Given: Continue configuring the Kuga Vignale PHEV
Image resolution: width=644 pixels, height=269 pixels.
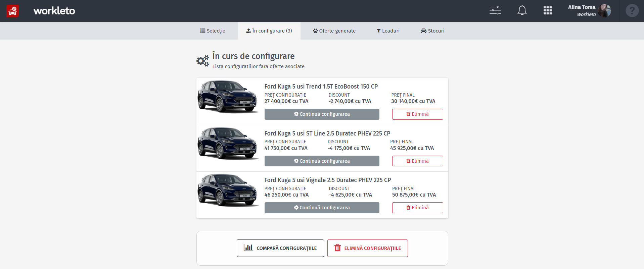Looking at the screenshot, I should (322, 208).
